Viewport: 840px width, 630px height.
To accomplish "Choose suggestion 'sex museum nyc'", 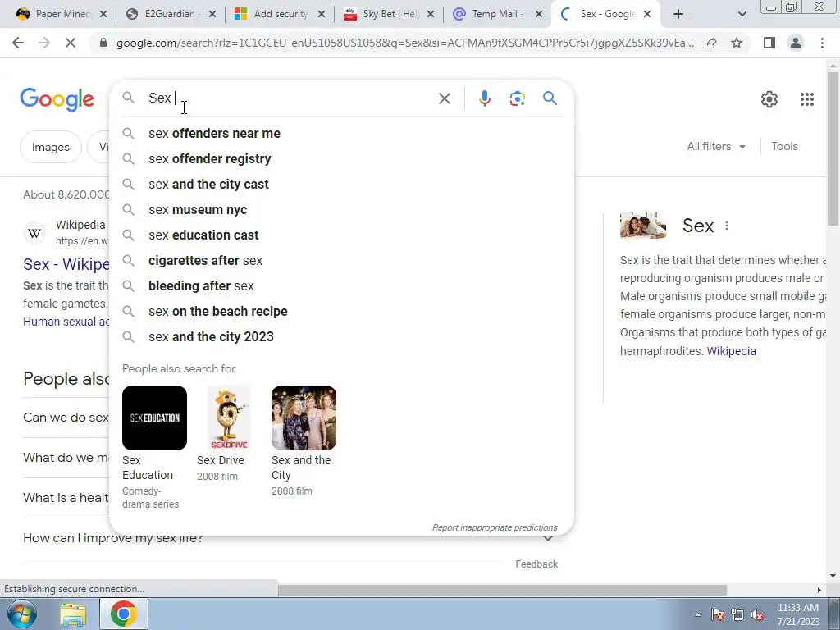I will (x=342, y=209).
